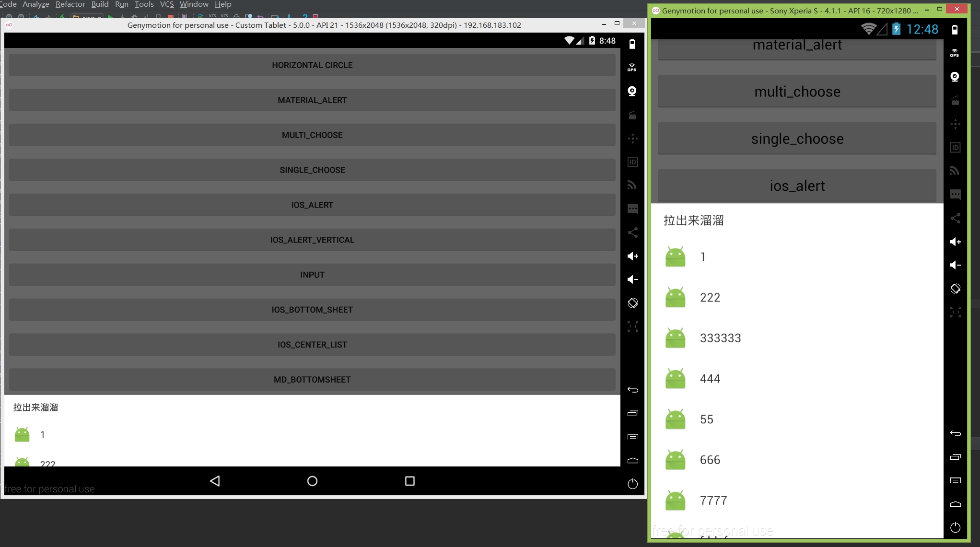Tap the INPUT button on tablet
Screen dimensions: 980x547
coord(312,275)
